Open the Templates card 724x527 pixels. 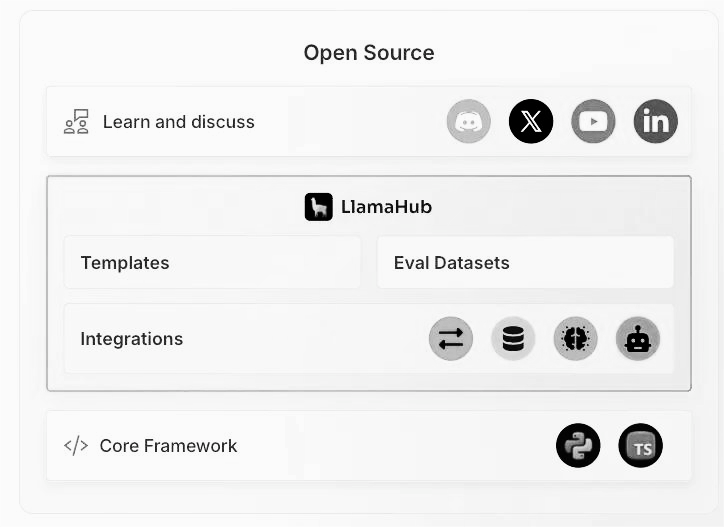click(x=212, y=262)
